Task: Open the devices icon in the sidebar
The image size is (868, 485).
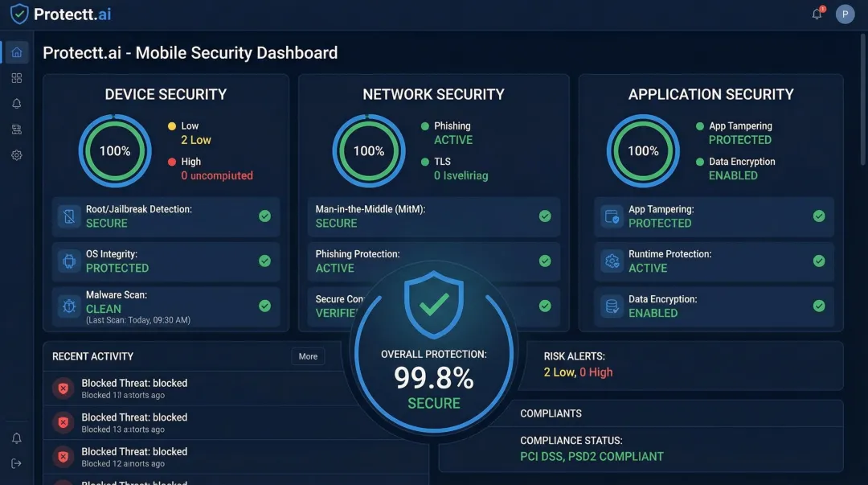Action: 16,129
